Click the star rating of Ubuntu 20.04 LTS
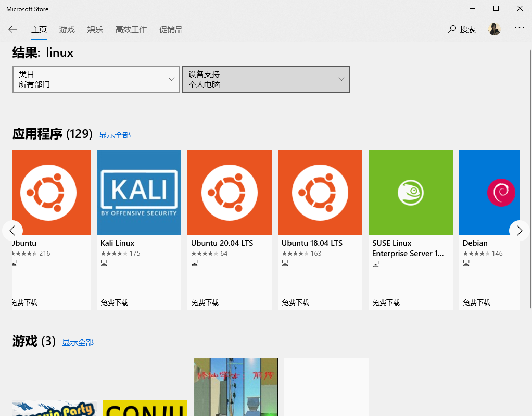 point(205,254)
